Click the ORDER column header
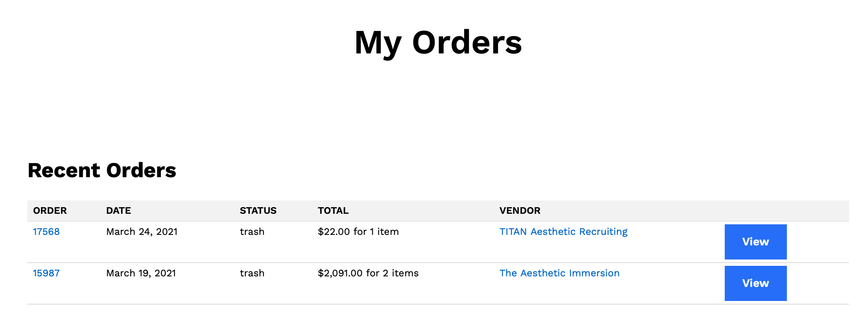This screenshot has height=327, width=868. pyautogui.click(x=50, y=211)
